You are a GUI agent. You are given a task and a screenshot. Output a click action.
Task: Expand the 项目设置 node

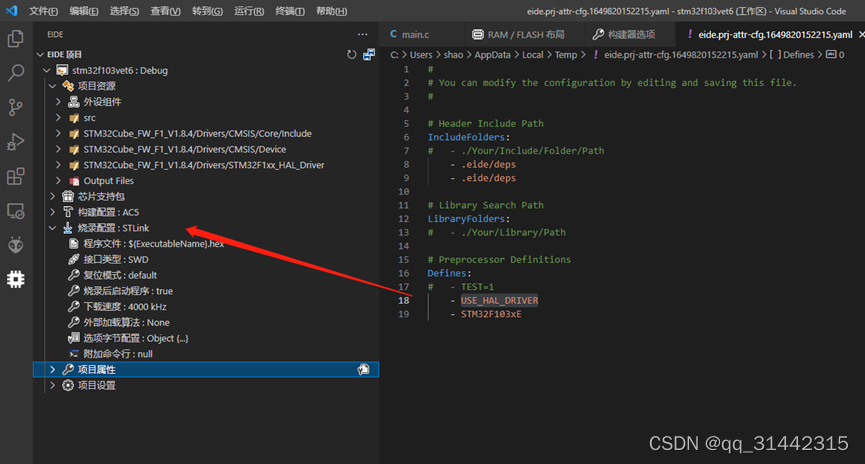pos(52,385)
